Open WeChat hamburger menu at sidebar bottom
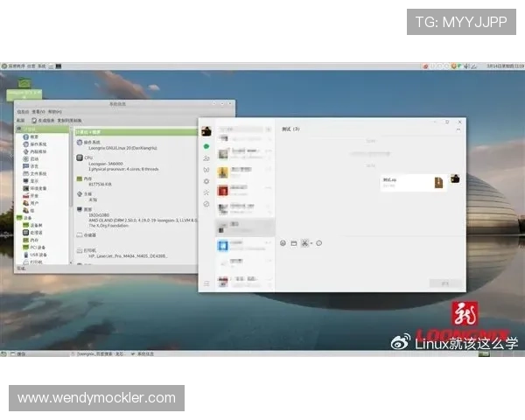Viewport: 525px width, 420px height. 206,283
